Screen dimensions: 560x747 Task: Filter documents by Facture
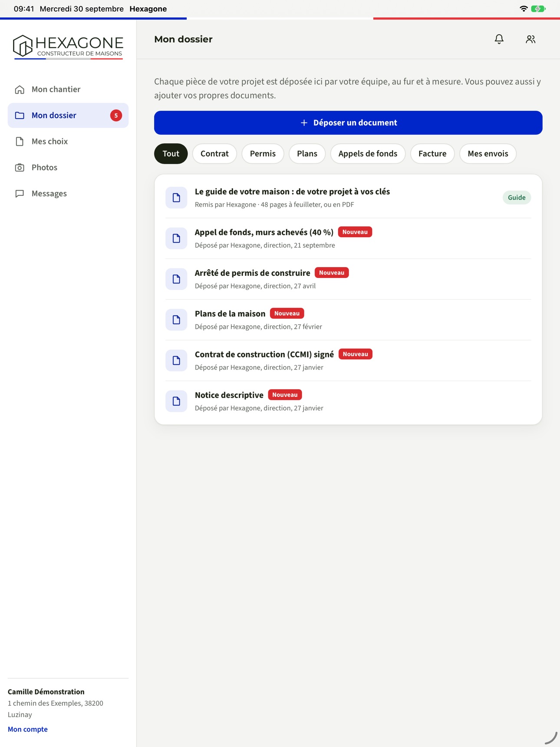click(x=432, y=154)
